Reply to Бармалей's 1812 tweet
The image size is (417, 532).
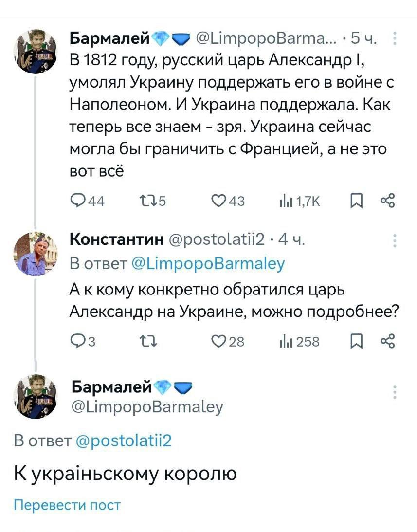pyautogui.click(x=78, y=200)
